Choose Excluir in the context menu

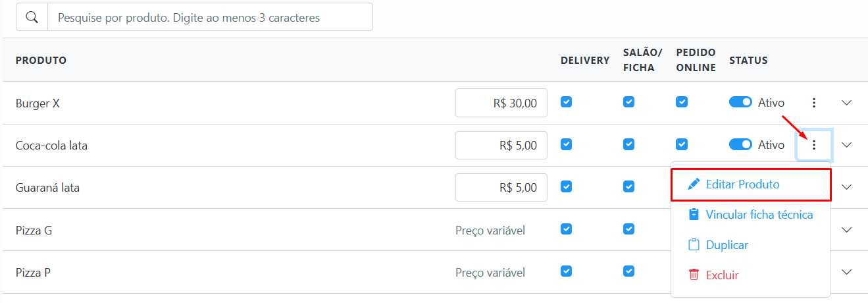click(722, 275)
